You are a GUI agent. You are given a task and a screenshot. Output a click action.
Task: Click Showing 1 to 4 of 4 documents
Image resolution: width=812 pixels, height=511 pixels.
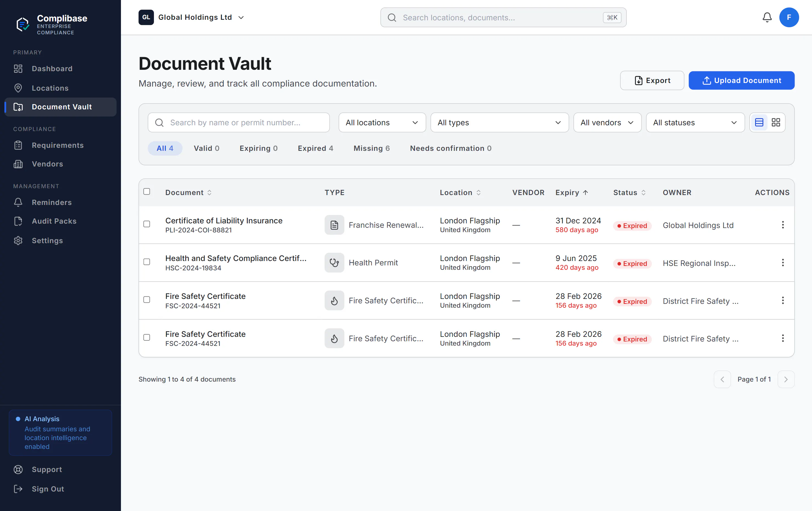click(187, 379)
